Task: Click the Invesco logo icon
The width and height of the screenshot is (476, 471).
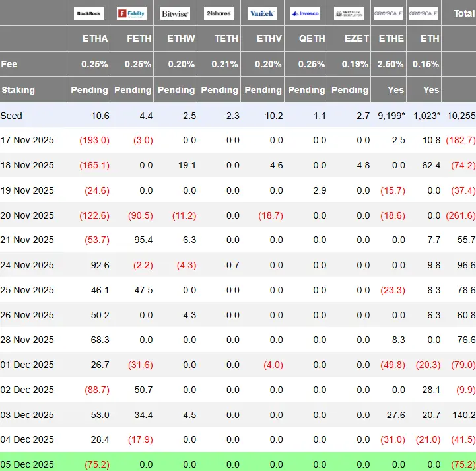Action: 305,13
